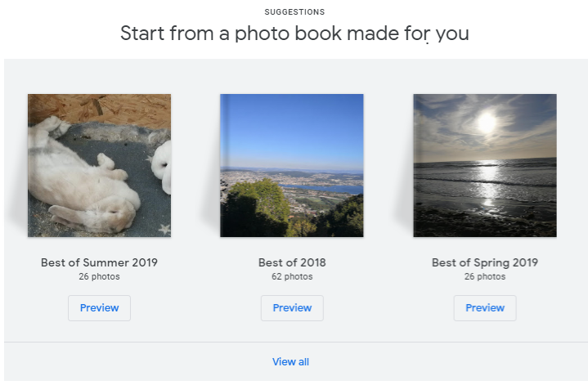Select the Best of Spring 2019 title
The image size is (588, 385).
pyautogui.click(x=485, y=263)
